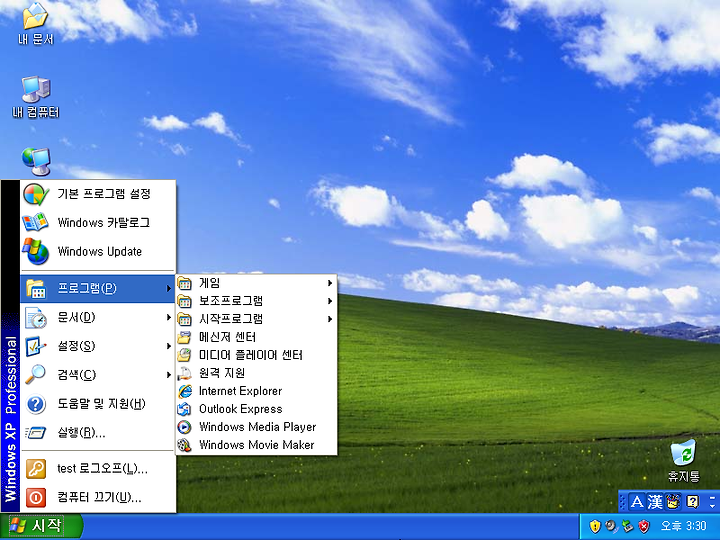
Task: Expand the 시작프로그램 submenu arrow
Action: 330,319
